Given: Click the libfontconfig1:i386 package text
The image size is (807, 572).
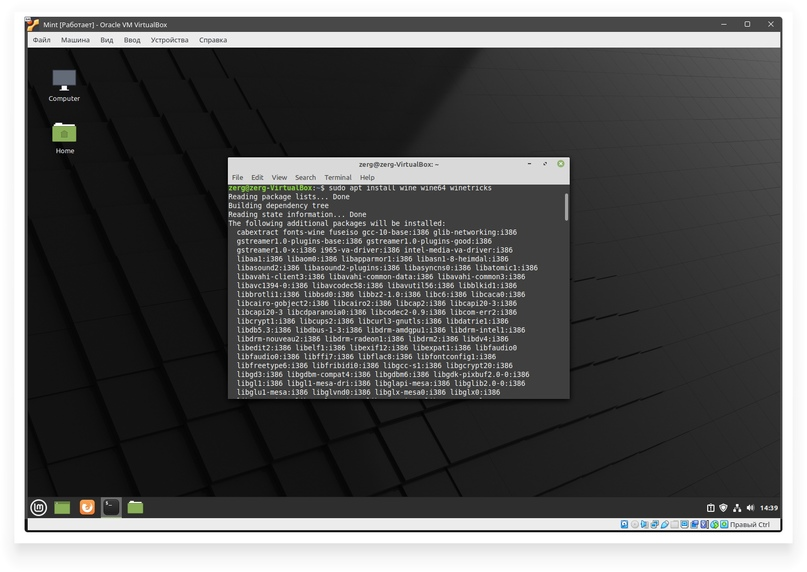Looking at the screenshot, I should [x=456, y=356].
